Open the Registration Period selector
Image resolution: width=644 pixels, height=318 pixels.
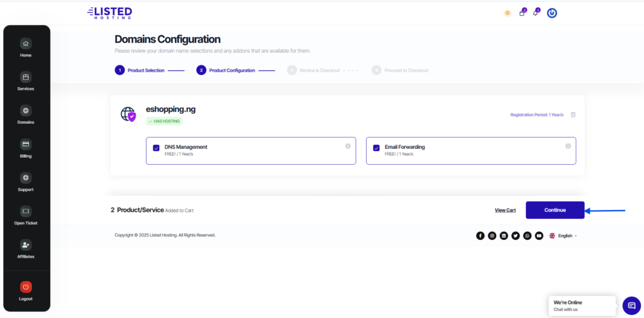(x=537, y=115)
